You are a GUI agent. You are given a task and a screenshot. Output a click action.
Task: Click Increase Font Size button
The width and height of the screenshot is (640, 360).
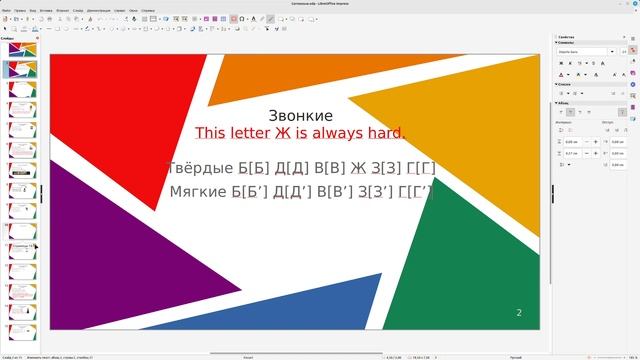click(x=614, y=75)
